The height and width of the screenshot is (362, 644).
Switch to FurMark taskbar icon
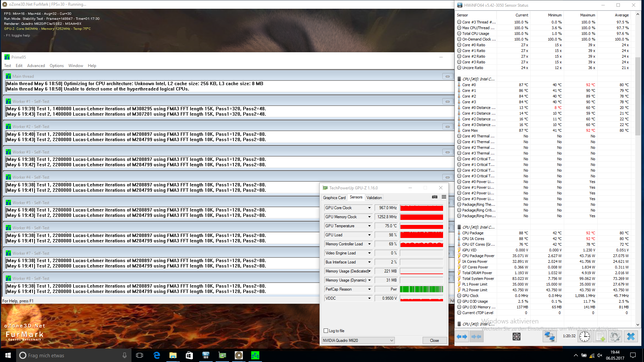(238, 355)
